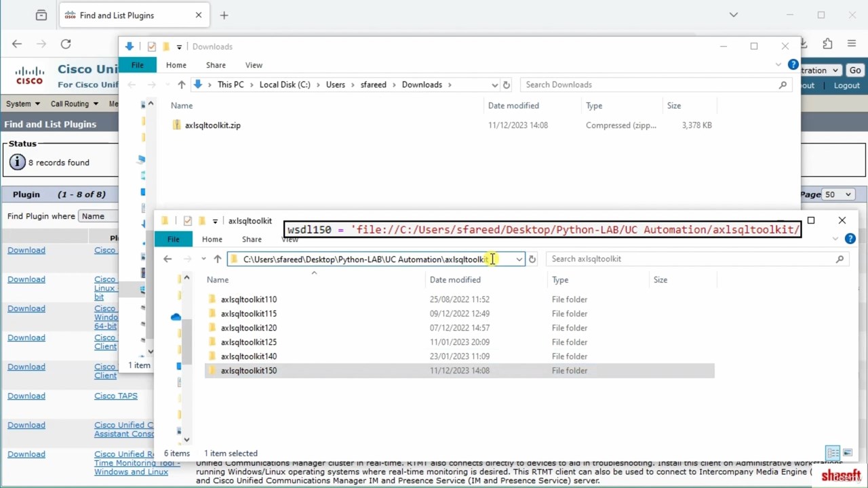Open address history dropdown in Downloads window
Screen dimensions: 868x488
(494, 85)
